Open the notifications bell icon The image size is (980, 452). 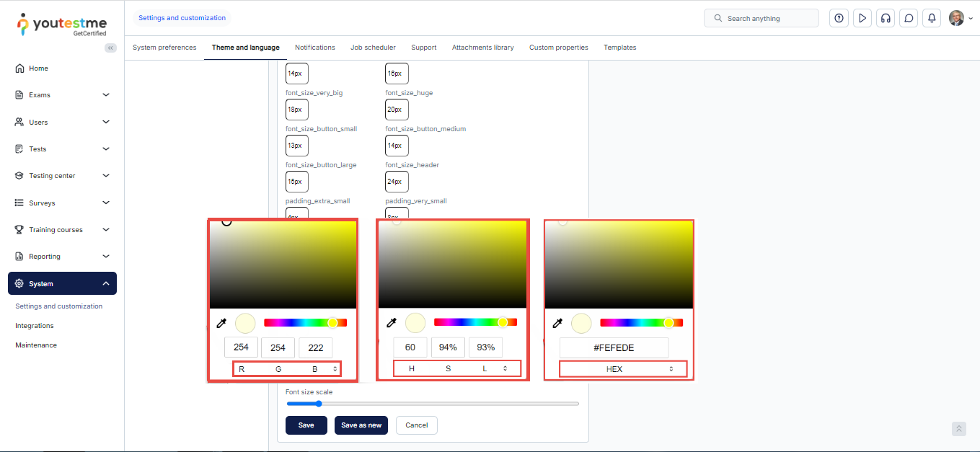932,19
